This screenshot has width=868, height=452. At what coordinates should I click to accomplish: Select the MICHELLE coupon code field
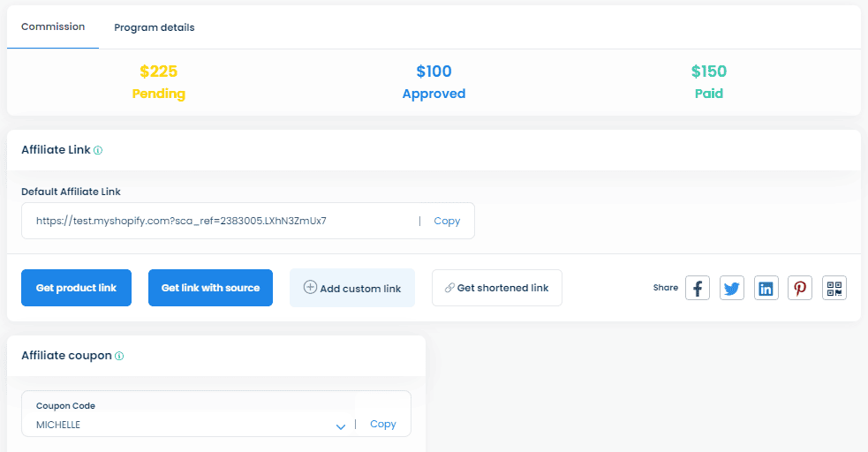click(177, 424)
